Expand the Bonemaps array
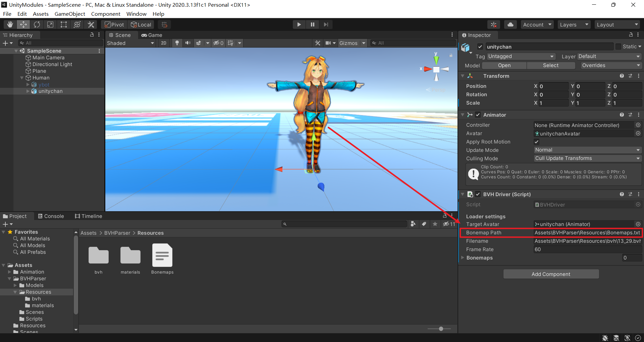Screen dimensions: 644x342 click(463, 258)
